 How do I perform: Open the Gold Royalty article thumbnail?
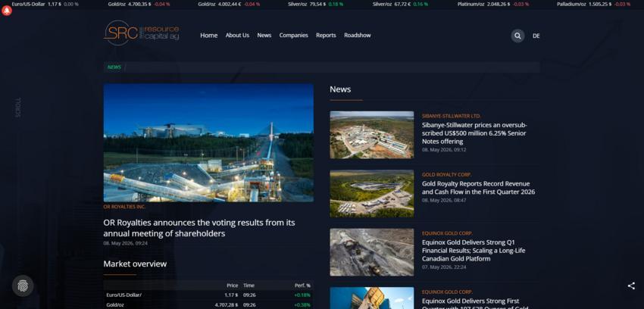click(372, 194)
